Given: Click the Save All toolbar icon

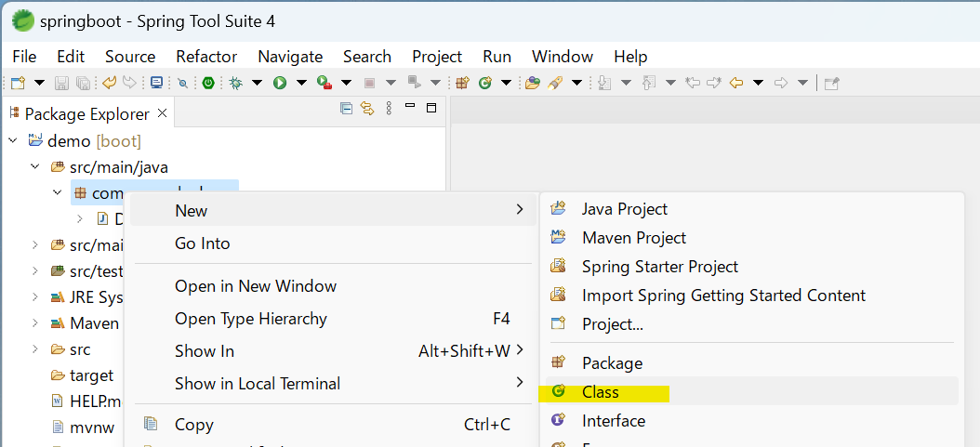Looking at the screenshot, I should click(83, 83).
